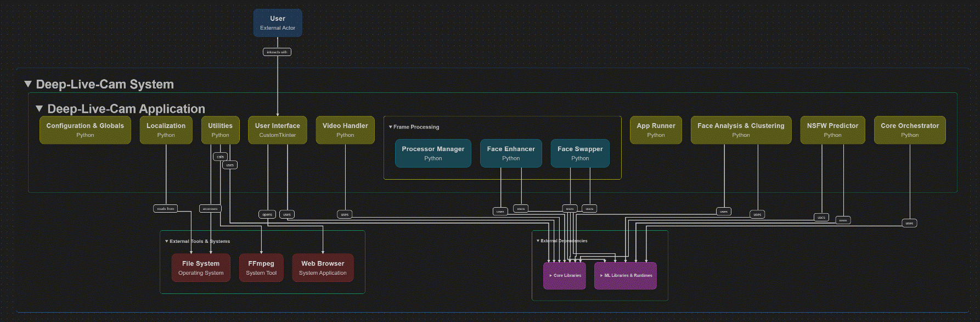Select the Processor Manager node

coord(433,153)
